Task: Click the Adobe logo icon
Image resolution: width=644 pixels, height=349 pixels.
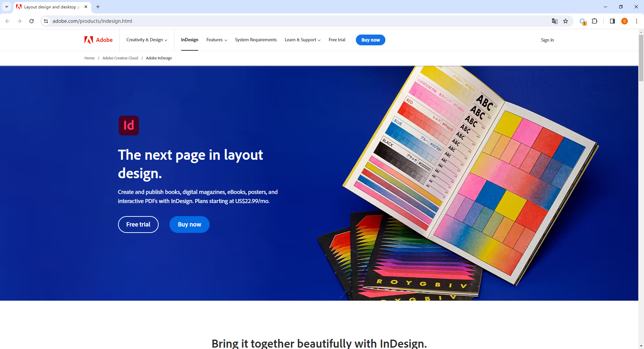Action: [89, 40]
